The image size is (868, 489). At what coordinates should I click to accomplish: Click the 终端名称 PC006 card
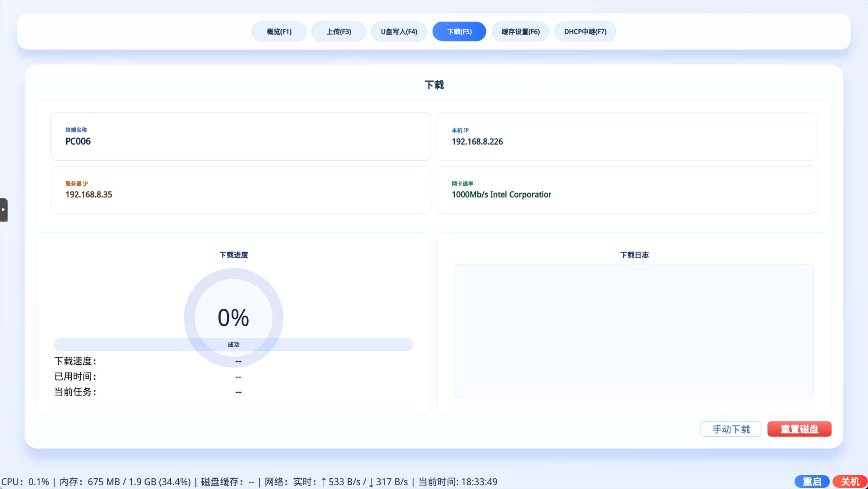click(x=241, y=136)
